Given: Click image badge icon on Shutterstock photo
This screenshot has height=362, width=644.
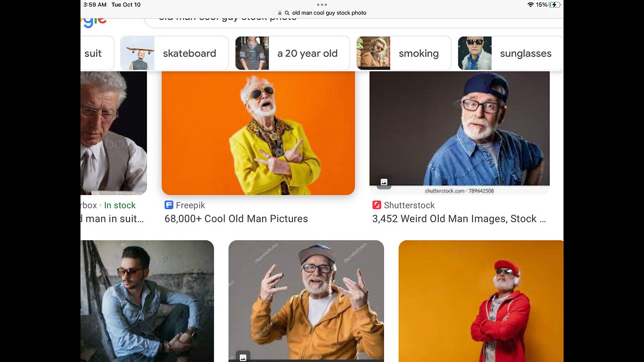Looking at the screenshot, I should point(384,182).
